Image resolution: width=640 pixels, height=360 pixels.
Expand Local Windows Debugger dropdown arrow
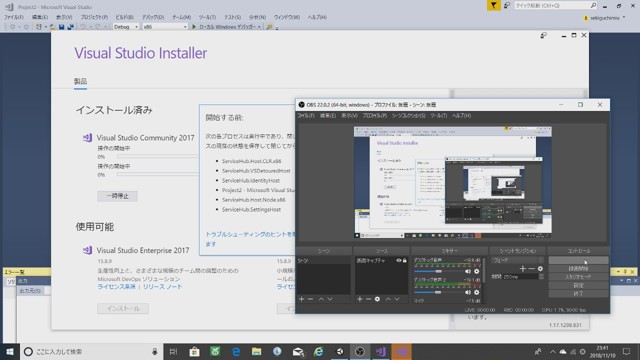pos(259,27)
